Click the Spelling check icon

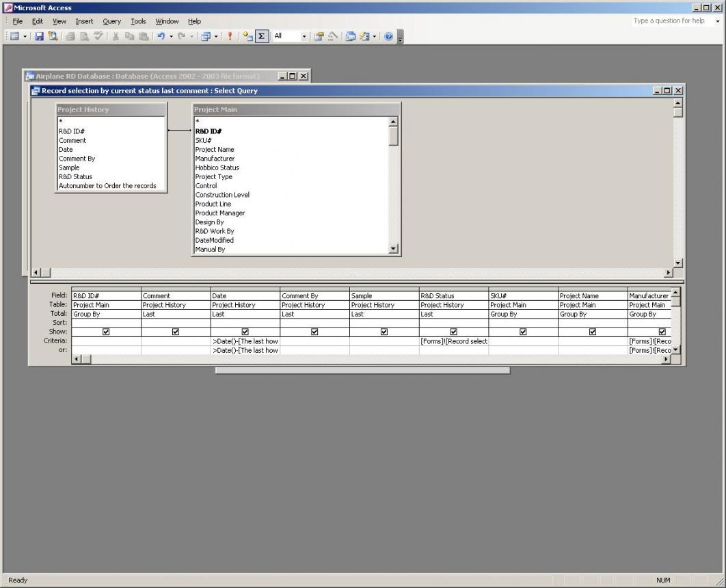98,36
